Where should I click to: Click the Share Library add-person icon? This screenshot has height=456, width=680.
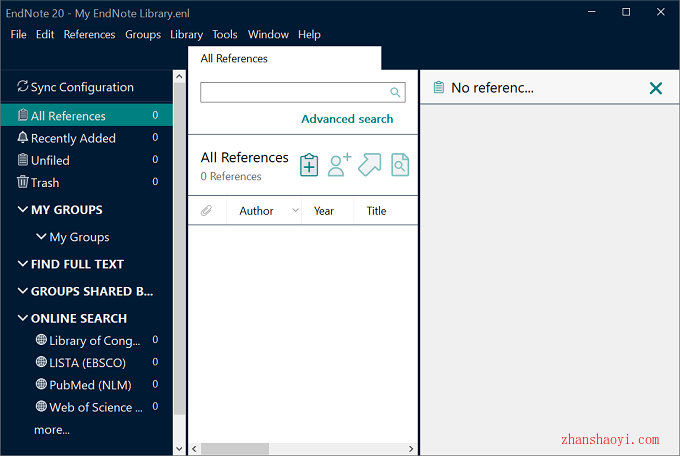[340, 165]
